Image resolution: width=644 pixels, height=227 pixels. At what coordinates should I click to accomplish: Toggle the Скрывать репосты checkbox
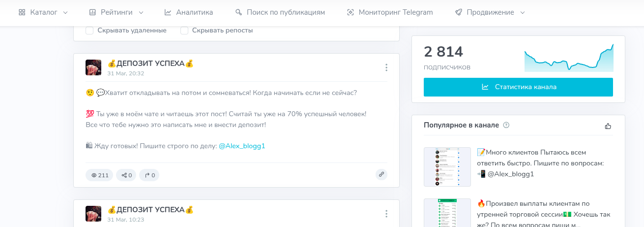[x=184, y=31]
